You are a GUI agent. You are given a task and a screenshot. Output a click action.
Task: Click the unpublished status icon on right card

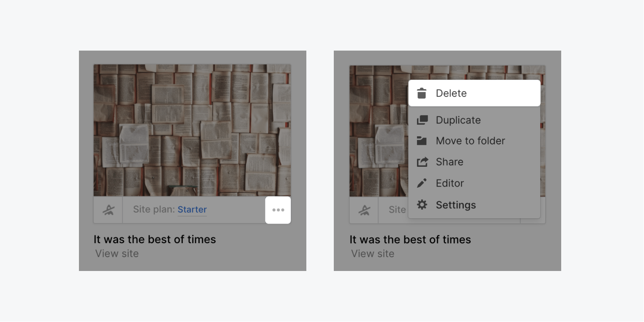364,210
